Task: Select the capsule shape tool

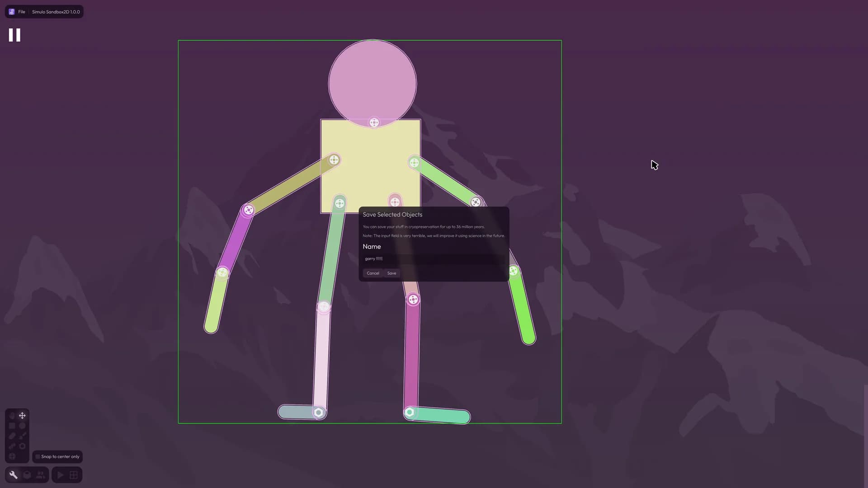Action: click(12, 436)
